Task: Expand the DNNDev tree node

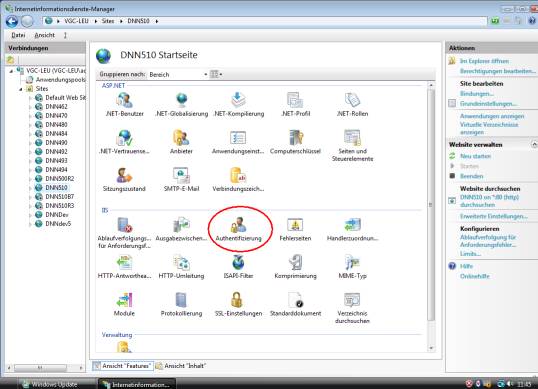Action: (x=30, y=215)
